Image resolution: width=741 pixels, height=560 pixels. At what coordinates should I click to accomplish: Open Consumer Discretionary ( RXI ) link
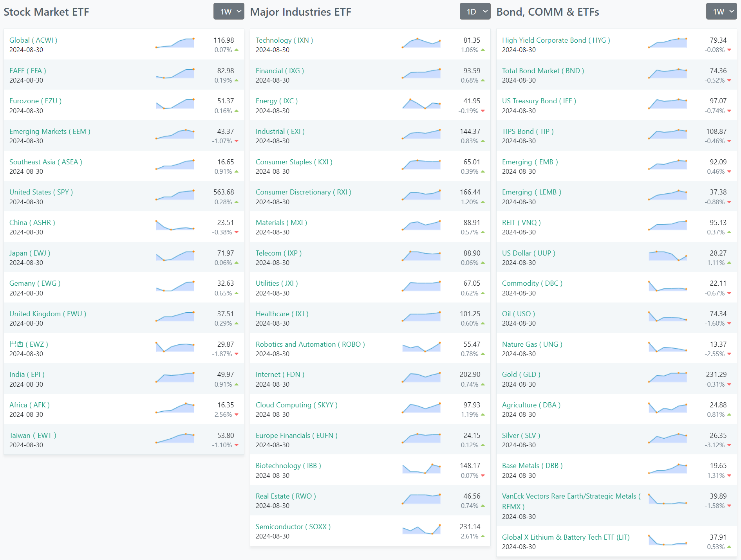304,192
